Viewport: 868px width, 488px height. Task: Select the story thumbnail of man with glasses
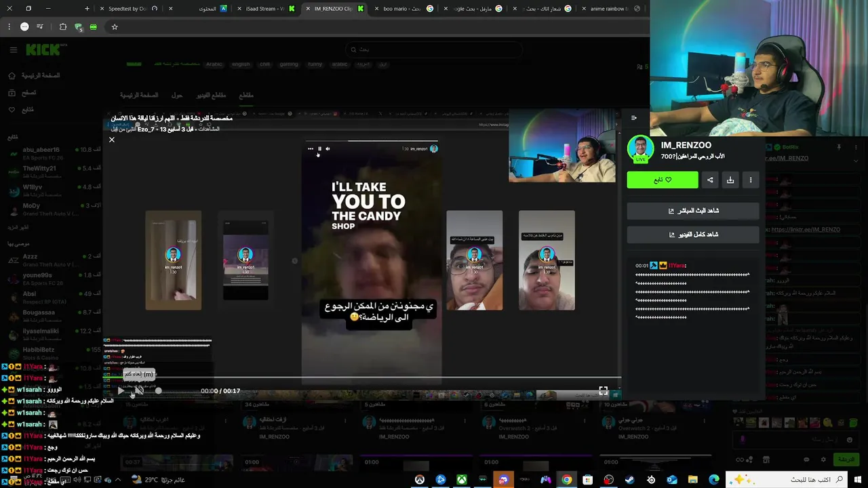pyautogui.click(x=474, y=260)
